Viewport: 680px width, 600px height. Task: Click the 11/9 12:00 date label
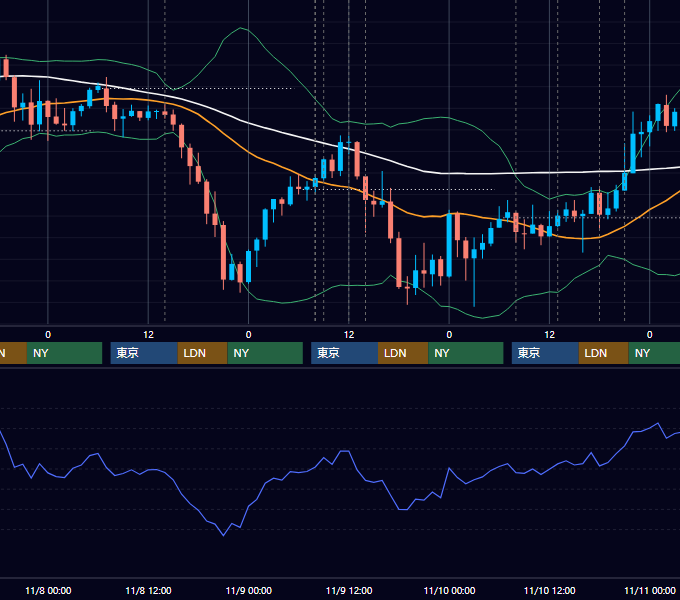[349, 590]
